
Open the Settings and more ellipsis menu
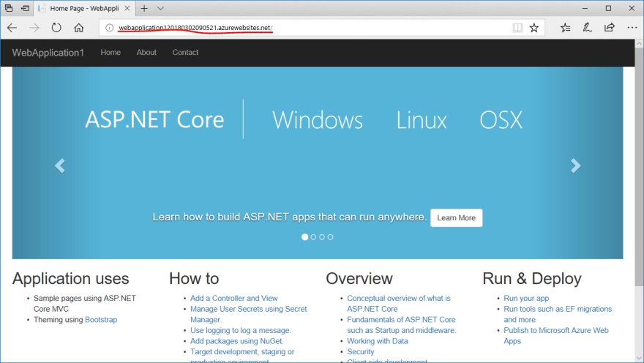(x=632, y=28)
